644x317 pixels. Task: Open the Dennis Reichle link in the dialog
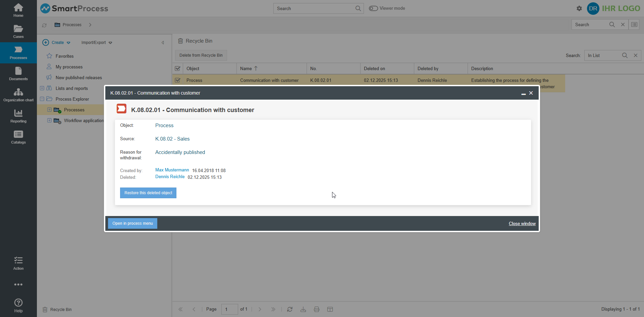coord(170,177)
